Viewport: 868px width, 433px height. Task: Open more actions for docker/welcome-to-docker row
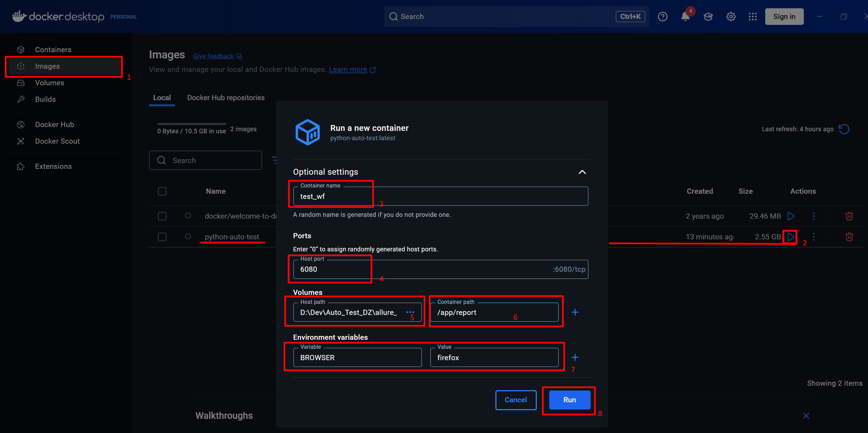[x=814, y=216]
